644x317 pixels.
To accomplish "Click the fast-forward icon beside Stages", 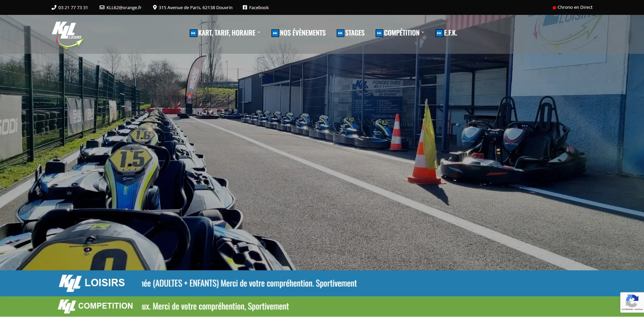I will click(340, 33).
